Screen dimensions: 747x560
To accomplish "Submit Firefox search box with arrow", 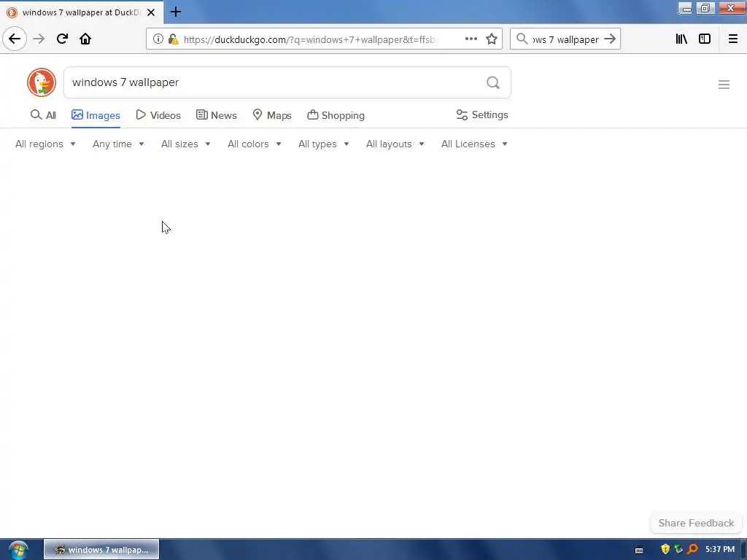I will pyautogui.click(x=610, y=39).
